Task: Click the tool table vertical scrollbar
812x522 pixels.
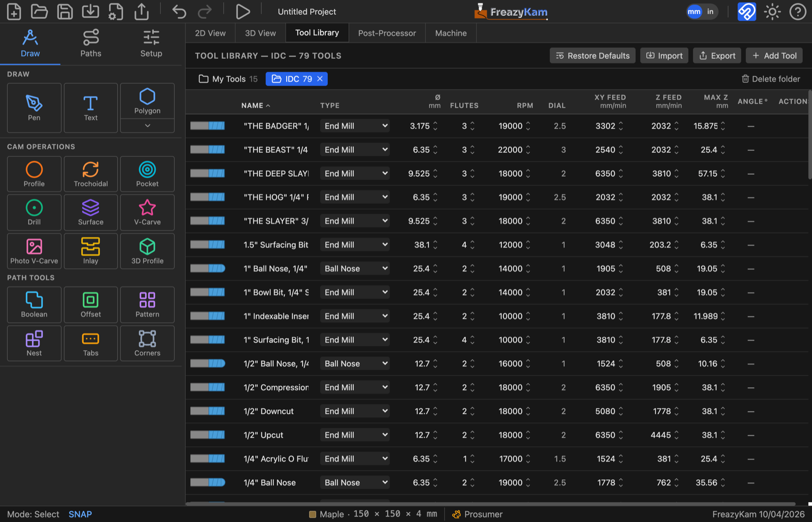Action: coord(810,135)
